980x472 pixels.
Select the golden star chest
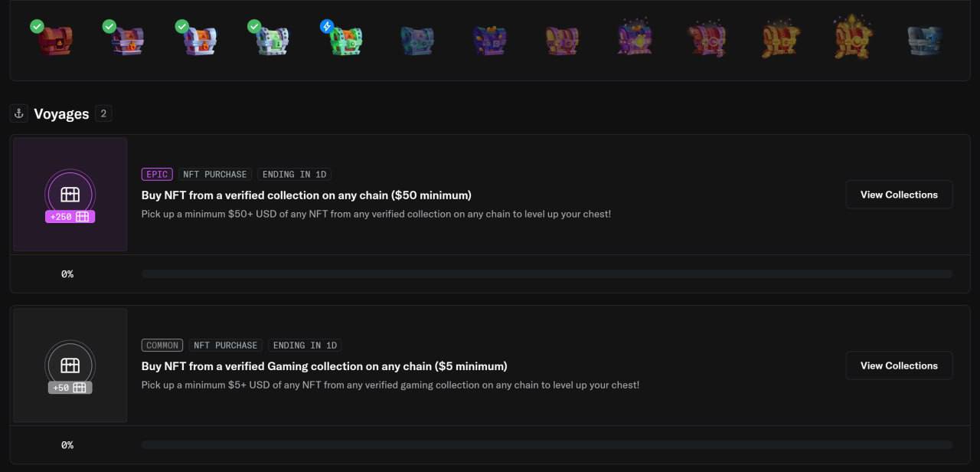coord(852,38)
